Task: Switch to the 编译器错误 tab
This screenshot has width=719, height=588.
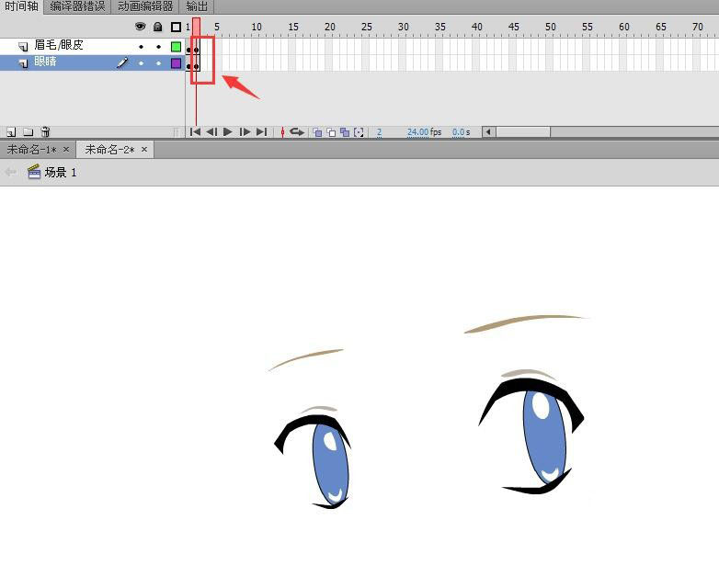Action: coord(77,6)
